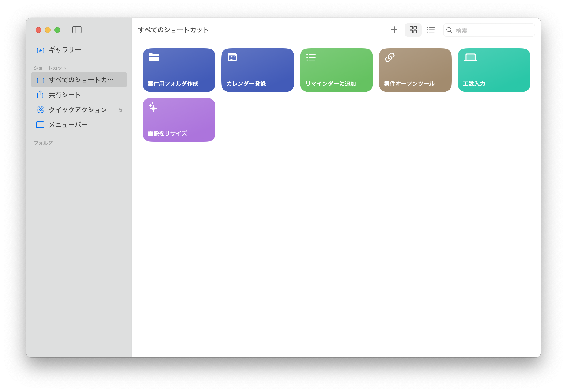Minimize the window with yellow button
This screenshot has width=567, height=392.
pyautogui.click(x=48, y=30)
